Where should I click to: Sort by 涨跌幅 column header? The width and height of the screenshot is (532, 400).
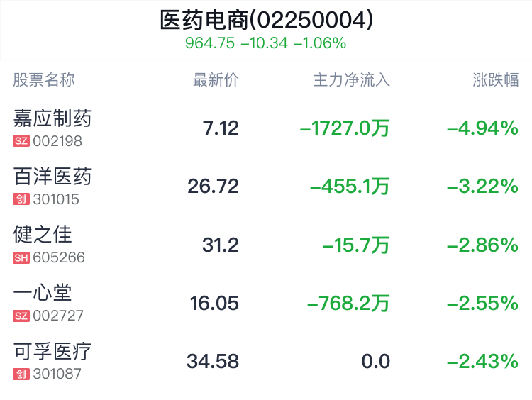pos(495,80)
